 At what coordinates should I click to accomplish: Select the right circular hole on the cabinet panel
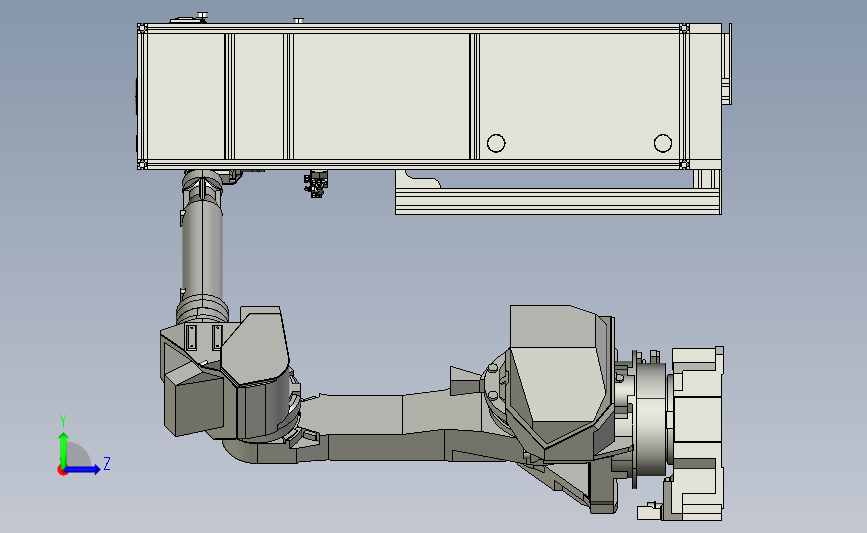tap(662, 143)
